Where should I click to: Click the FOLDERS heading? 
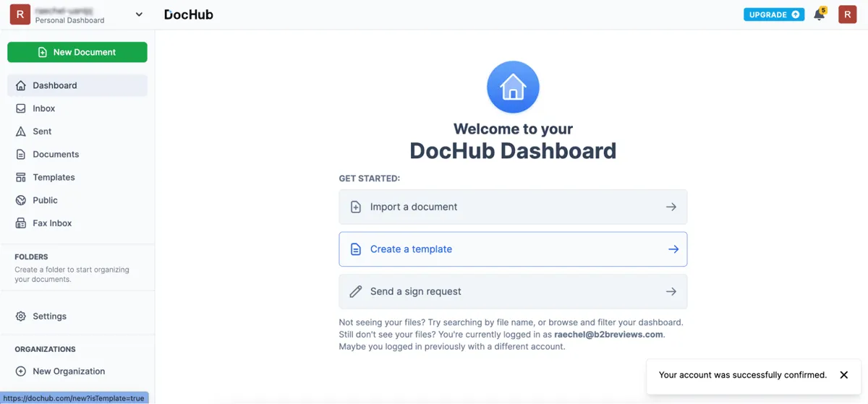(x=31, y=257)
